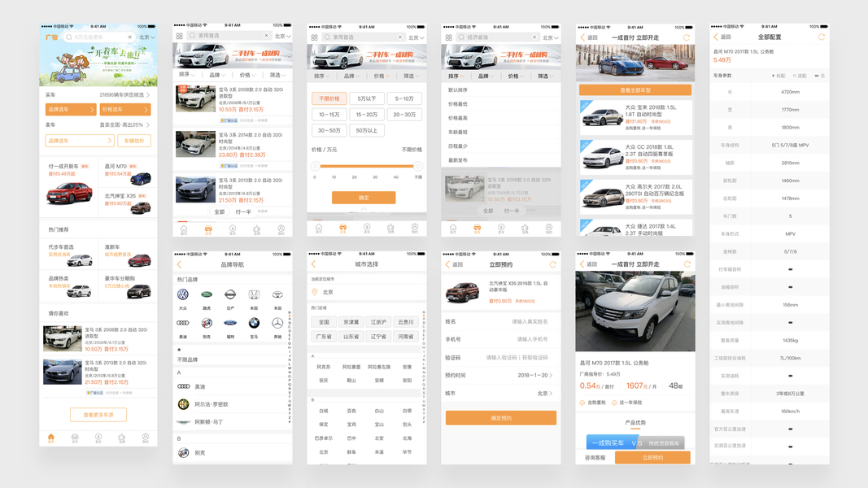Choose the 价格最高 sort option
Viewport: 868px width, 488px height.
[501, 118]
